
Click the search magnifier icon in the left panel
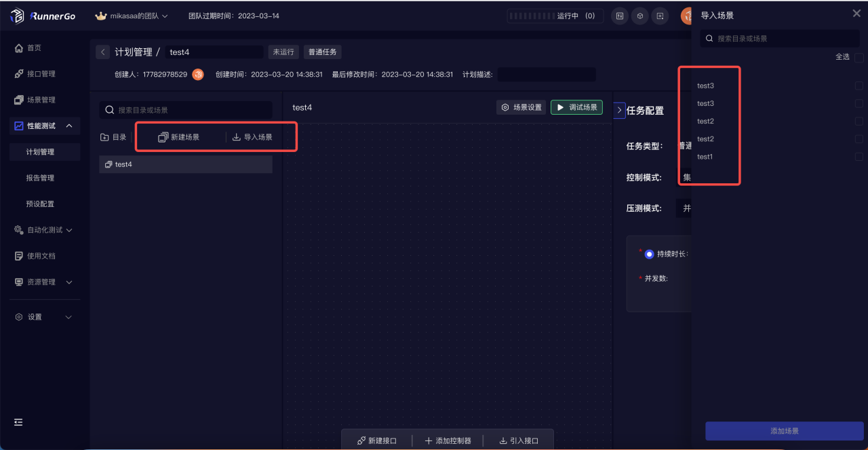[110, 109]
